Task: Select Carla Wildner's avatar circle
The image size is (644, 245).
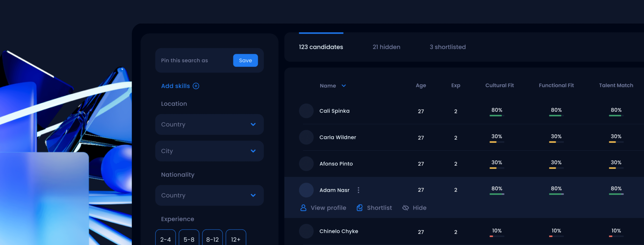Action: (306, 137)
